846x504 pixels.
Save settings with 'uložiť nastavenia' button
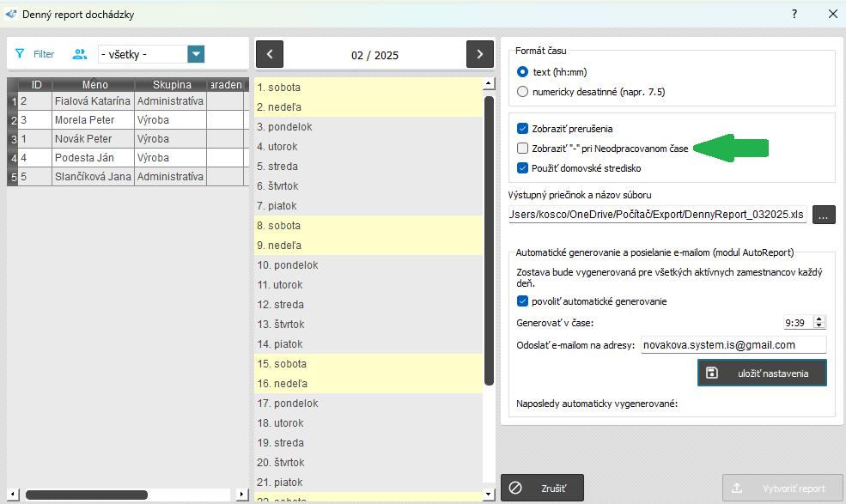click(x=762, y=373)
